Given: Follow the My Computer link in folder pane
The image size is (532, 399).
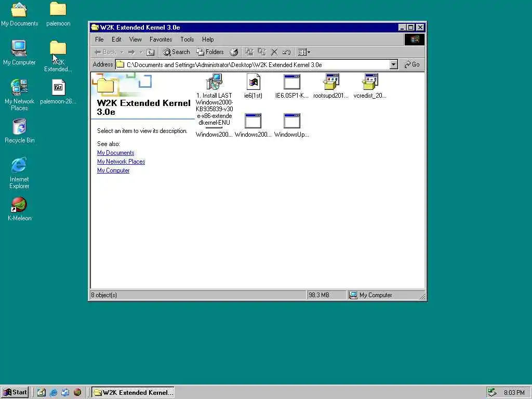Looking at the screenshot, I should 113,170.
